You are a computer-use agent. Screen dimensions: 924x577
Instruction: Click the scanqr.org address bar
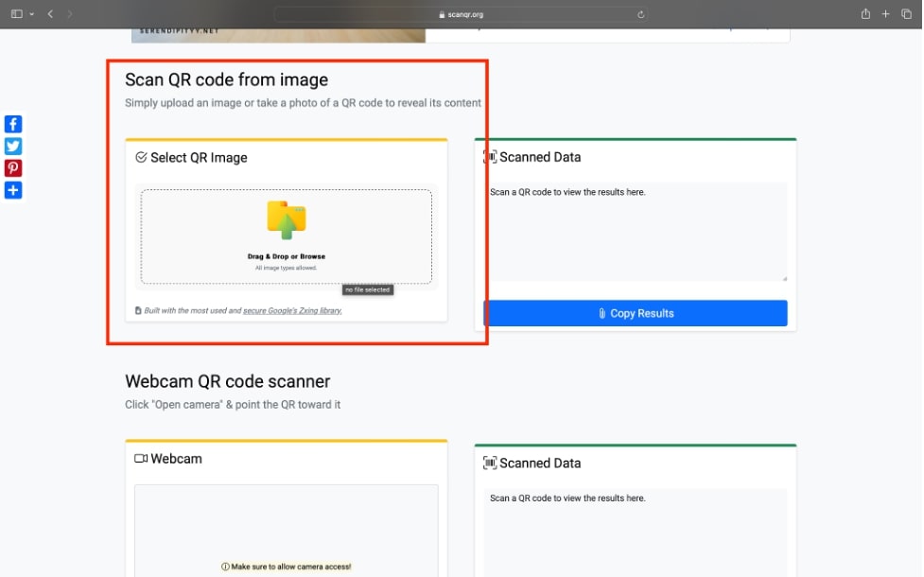coord(461,14)
